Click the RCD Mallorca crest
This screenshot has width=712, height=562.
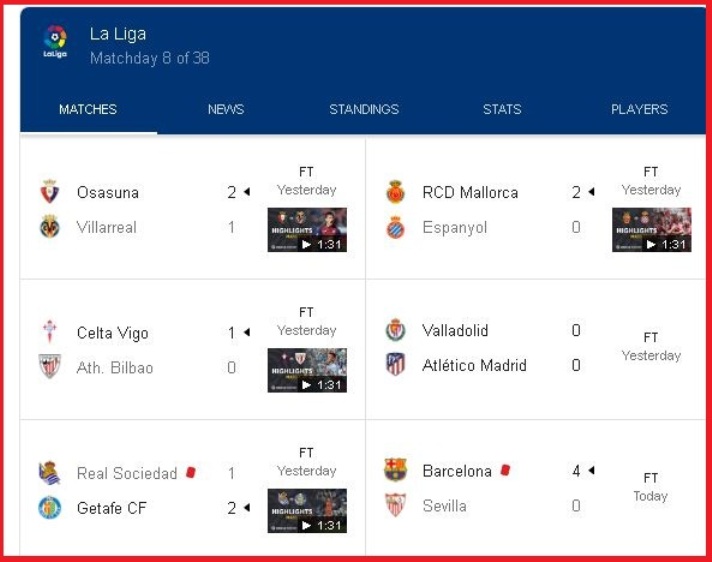point(395,192)
